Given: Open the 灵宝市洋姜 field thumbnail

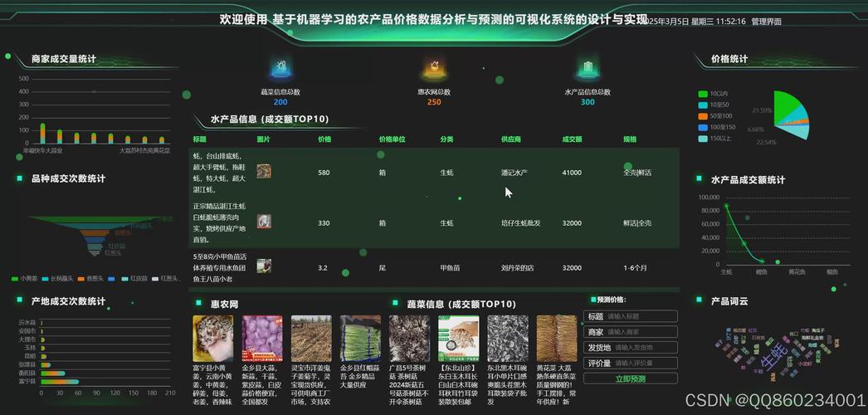Looking at the screenshot, I should 311,339.
